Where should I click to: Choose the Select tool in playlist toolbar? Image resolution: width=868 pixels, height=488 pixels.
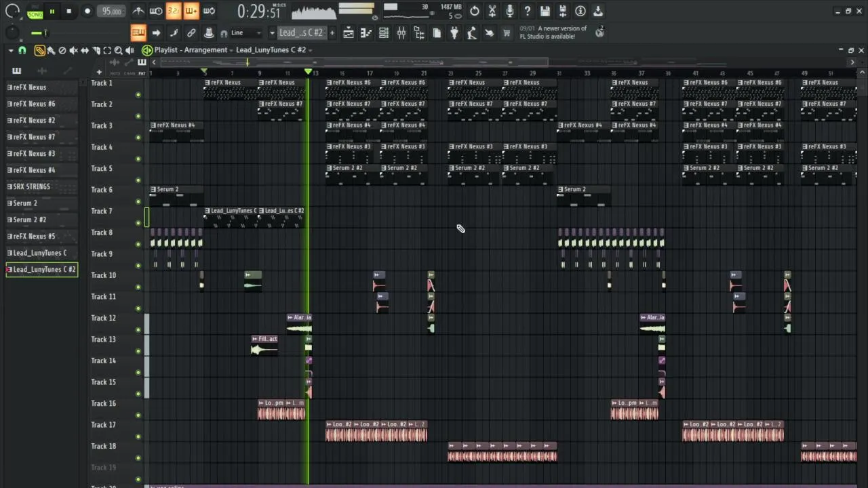[x=107, y=50]
